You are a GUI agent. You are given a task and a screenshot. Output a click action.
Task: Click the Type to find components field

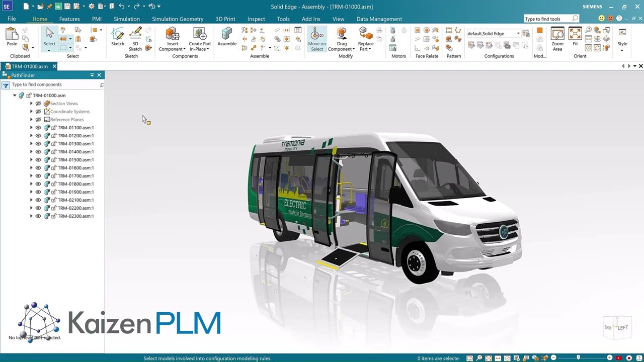tap(56, 85)
